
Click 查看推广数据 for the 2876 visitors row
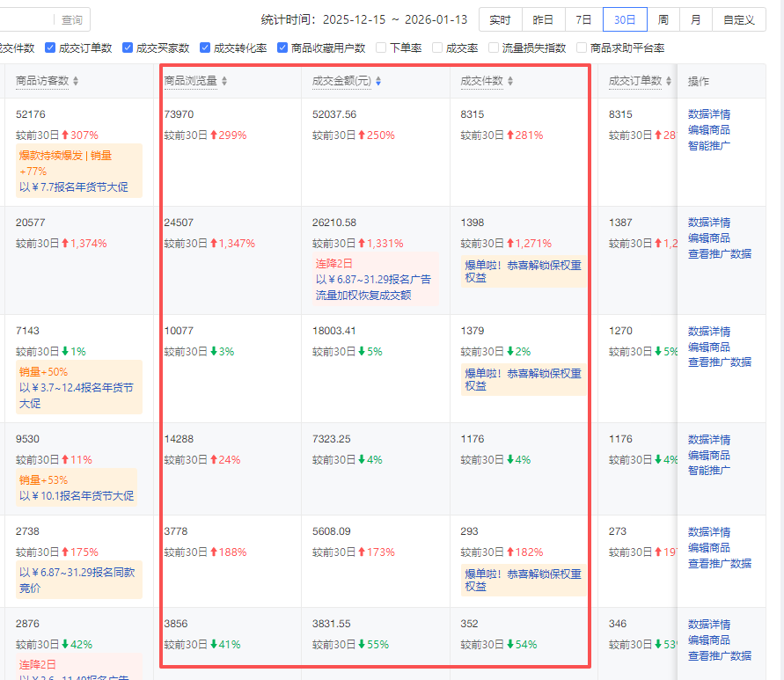(x=720, y=656)
